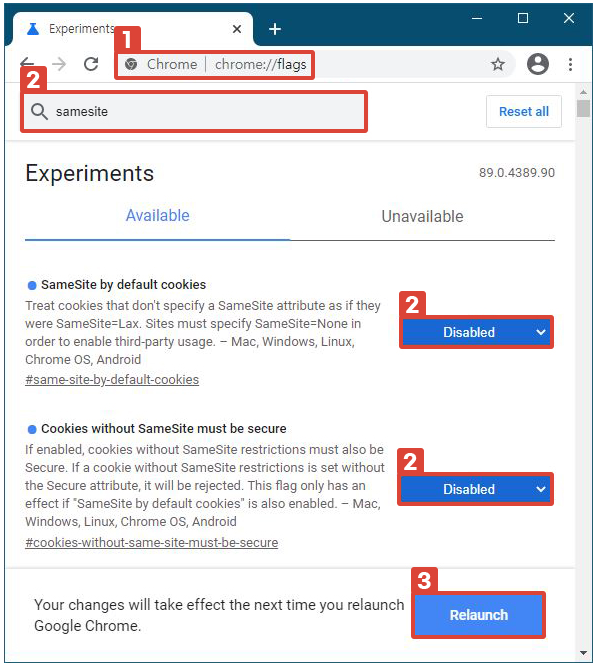The image size is (596, 669).
Task: Click the Experiments browser tab title
Action: [x=82, y=29]
